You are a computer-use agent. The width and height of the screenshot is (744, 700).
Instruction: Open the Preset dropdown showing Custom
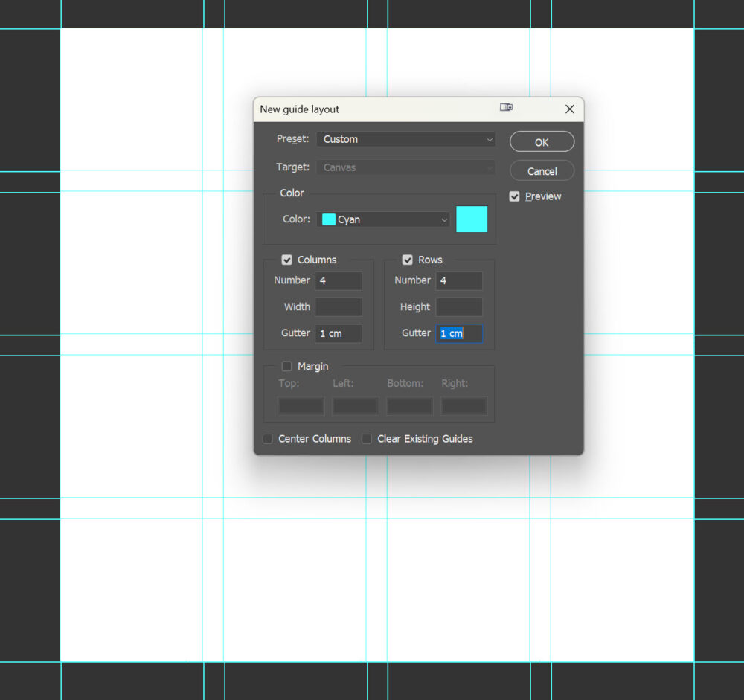(405, 139)
